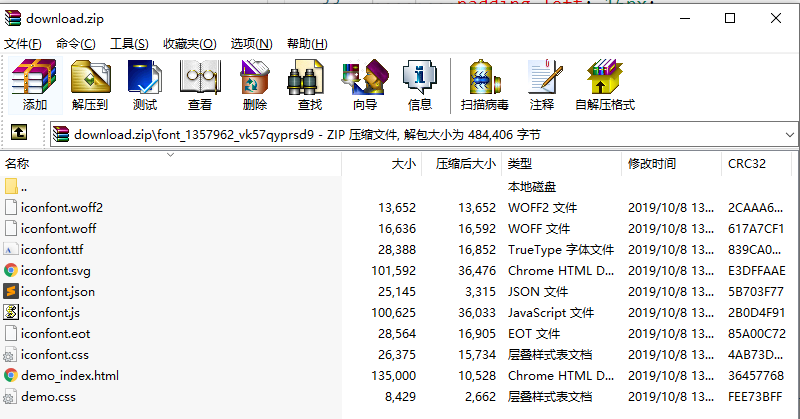800x419 pixels.
Task: Sort by Name (名称) column header
Action: point(171,164)
